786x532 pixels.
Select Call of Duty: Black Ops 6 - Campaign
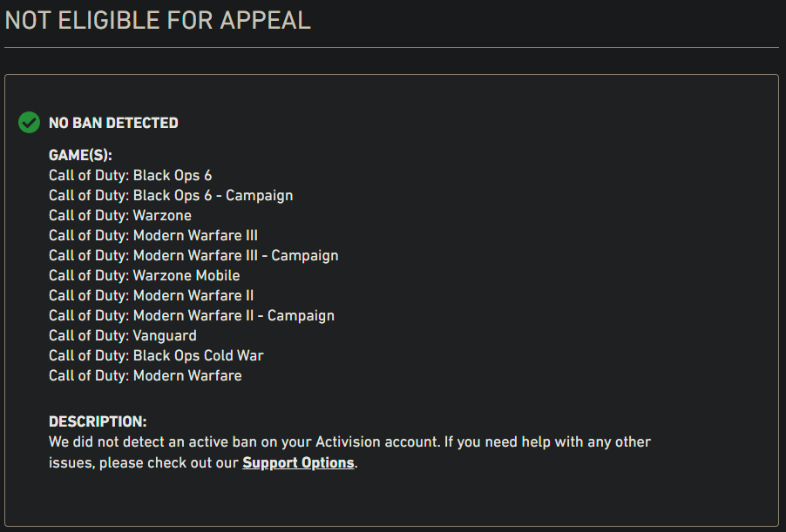(x=171, y=195)
